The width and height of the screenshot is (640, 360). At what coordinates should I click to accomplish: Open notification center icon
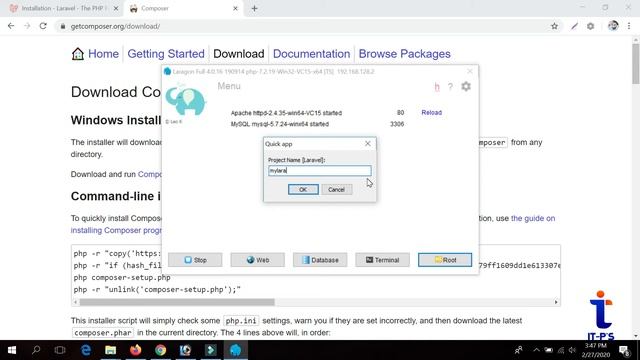tap(624, 350)
